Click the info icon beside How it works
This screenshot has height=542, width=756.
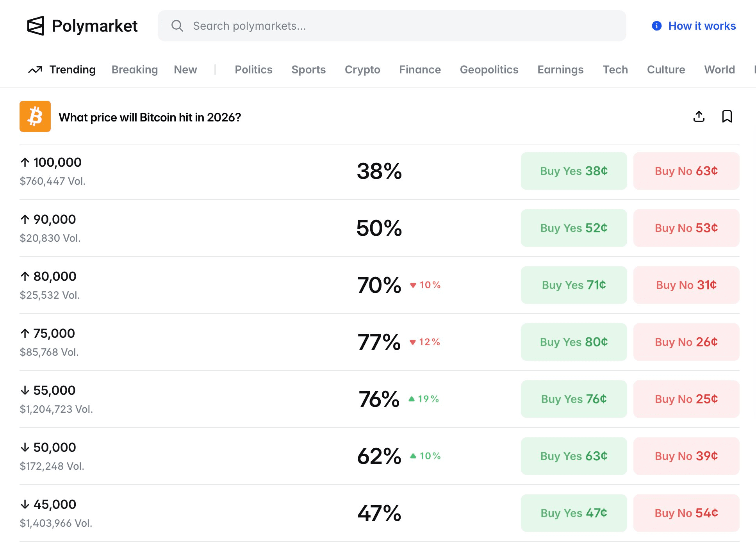[657, 26]
